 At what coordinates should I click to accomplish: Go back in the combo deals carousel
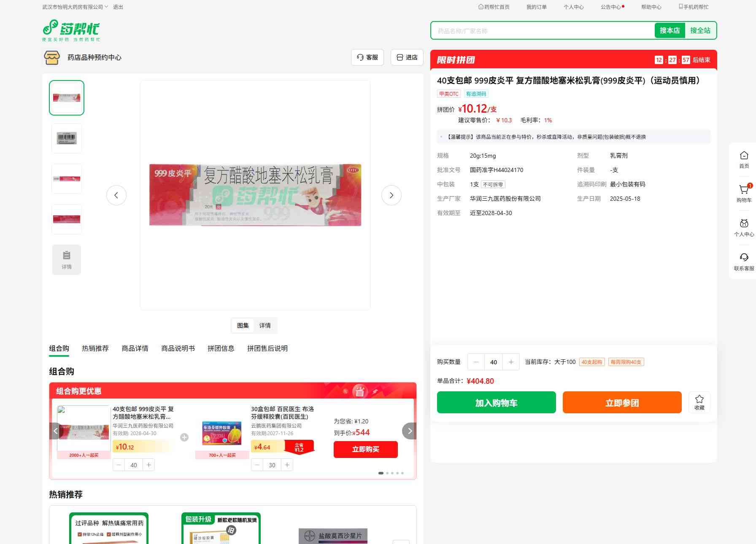click(x=55, y=431)
